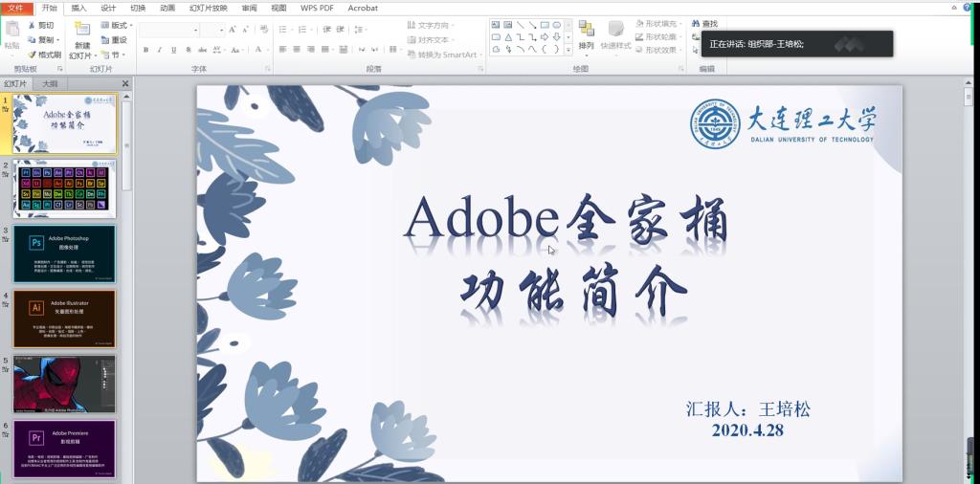Open the font color dropdown arrow
Viewport: 980px width, 484px height.
tap(267, 50)
